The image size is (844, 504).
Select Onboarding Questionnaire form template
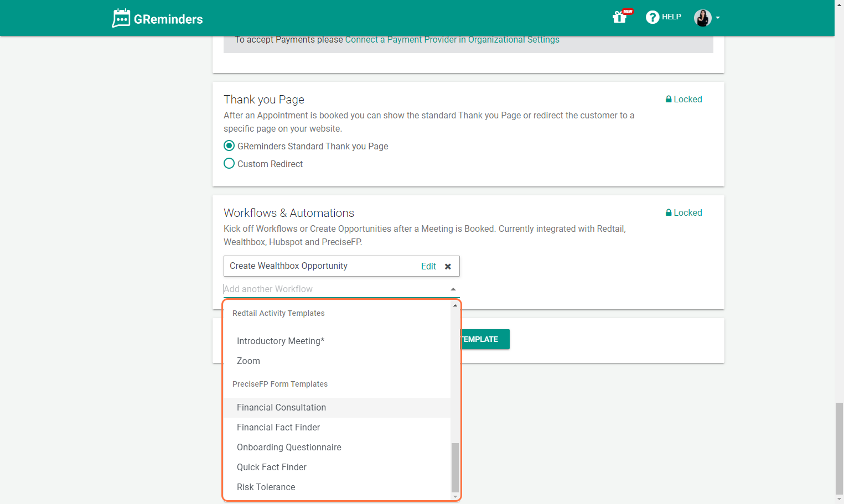click(x=289, y=447)
